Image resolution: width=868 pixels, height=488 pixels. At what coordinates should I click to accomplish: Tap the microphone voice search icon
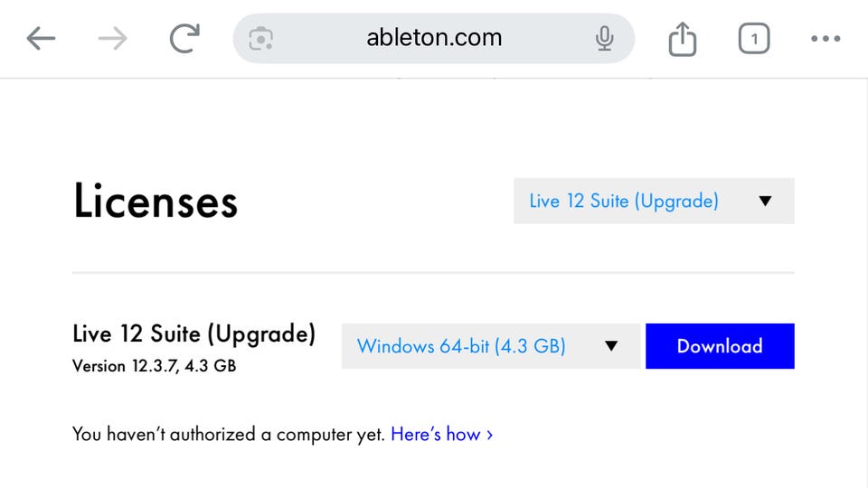604,38
